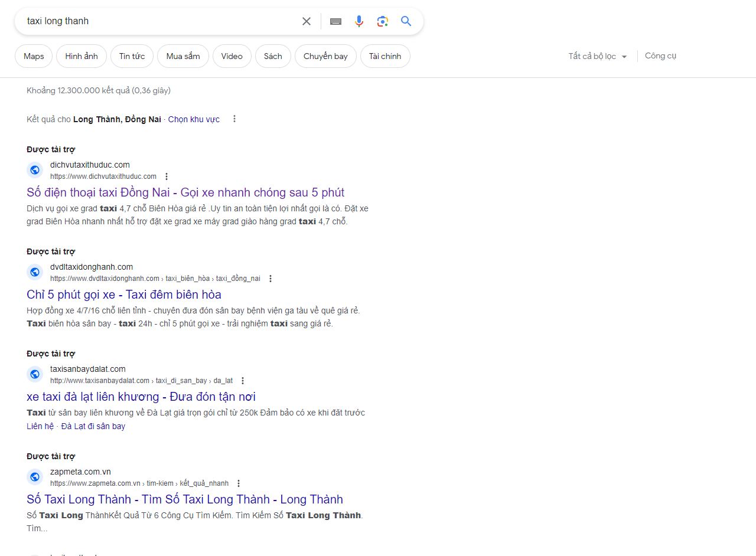Screen dimensions: 756x556
Task: Clear the search box with the X icon
Action: coord(307,21)
